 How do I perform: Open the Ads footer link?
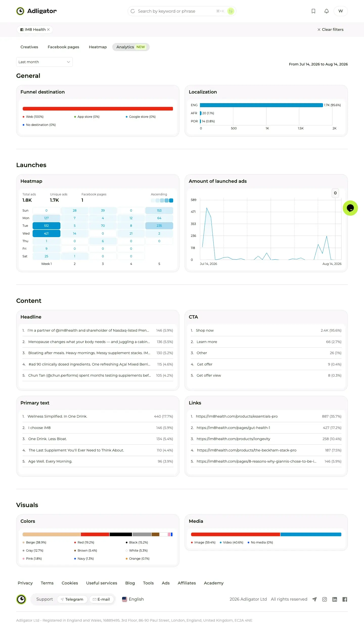click(166, 583)
